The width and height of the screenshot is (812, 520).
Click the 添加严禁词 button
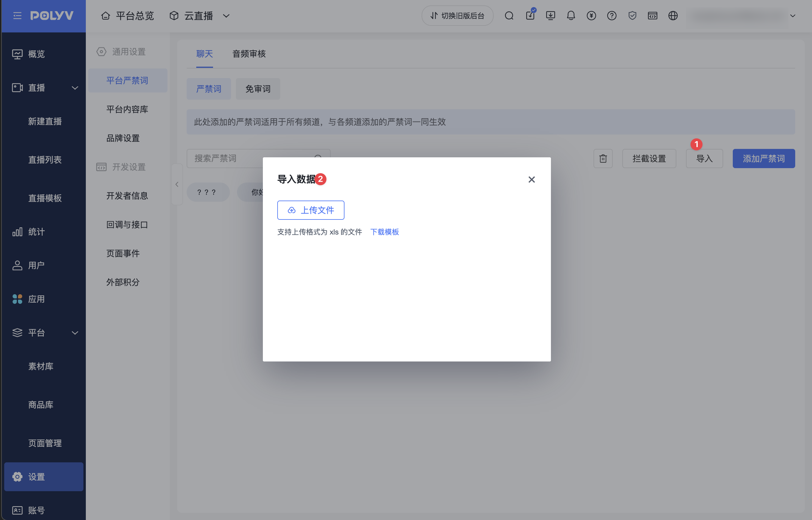pos(763,158)
